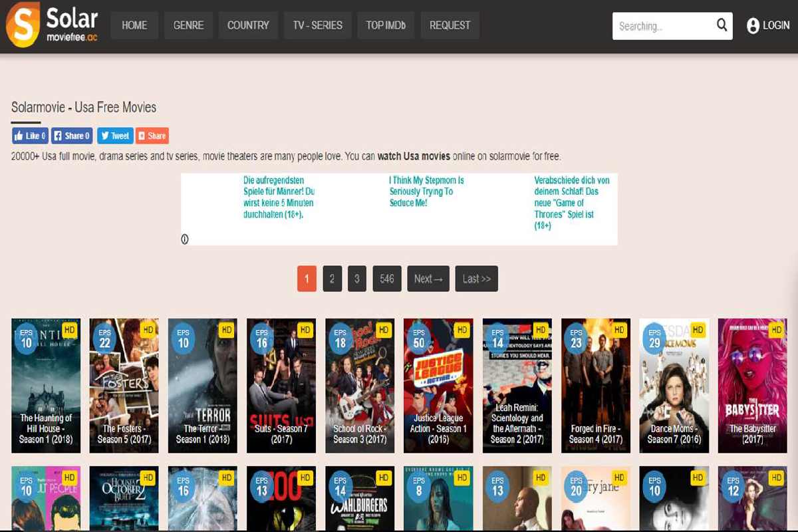Viewport: 798px width, 532px height.
Task: Click the LOGIN link
Action: tap(776, 26)
